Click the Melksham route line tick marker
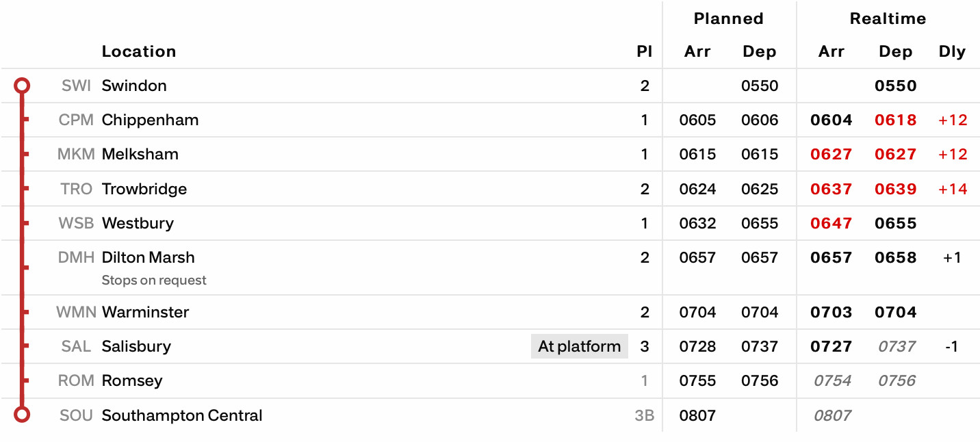The height and width of the screenshot is (442, 980). (x=25, y=154)
